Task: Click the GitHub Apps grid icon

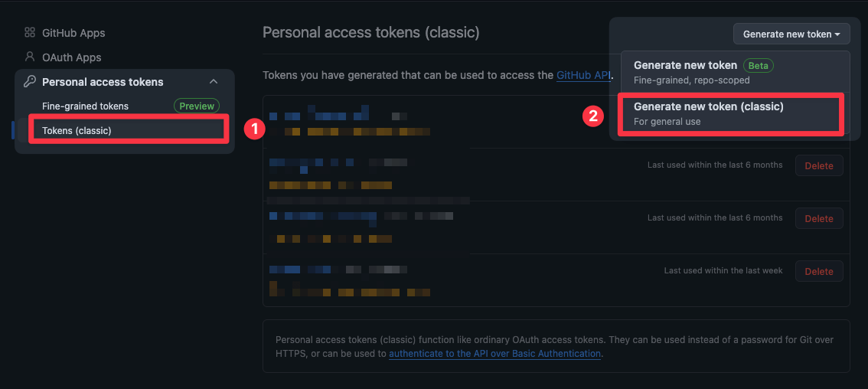Action: click(x=30, y=33)
